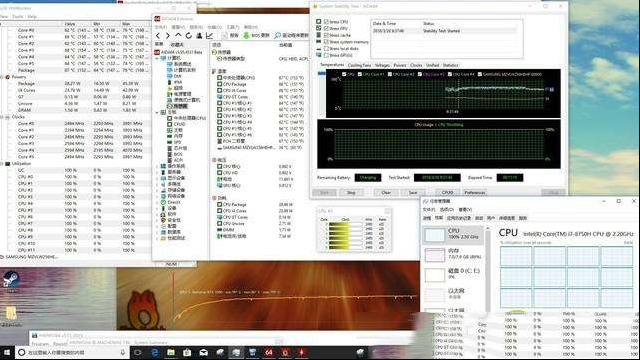Open Preferences in System Stability Test

(x=475, y=193)
